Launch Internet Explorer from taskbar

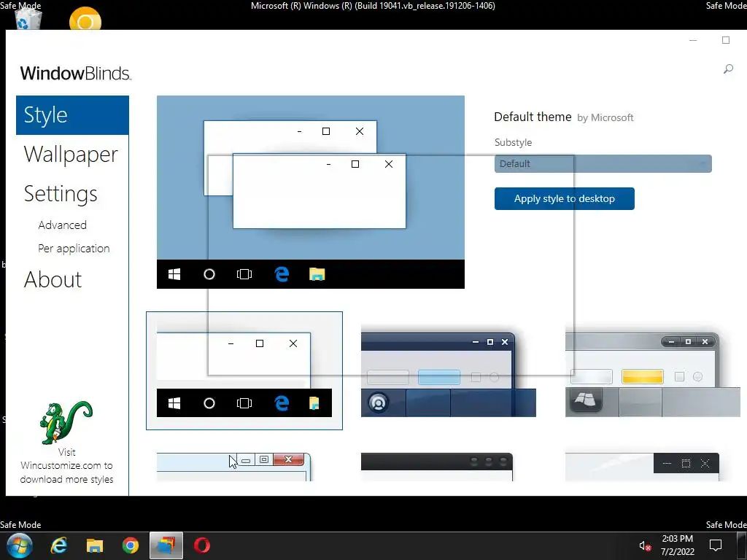pyautogui.click(x=58, y=545)
